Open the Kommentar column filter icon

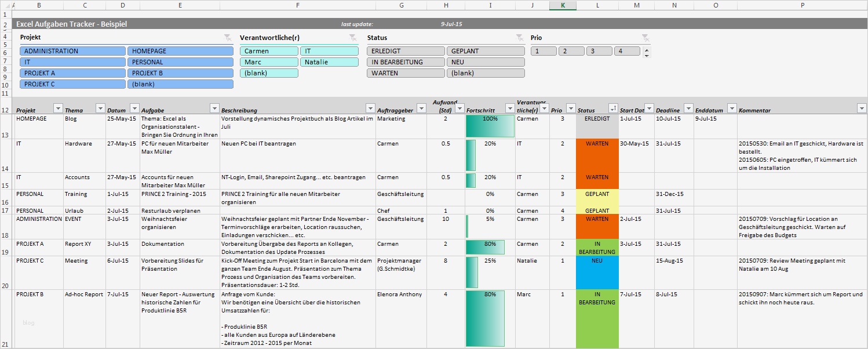862,108
